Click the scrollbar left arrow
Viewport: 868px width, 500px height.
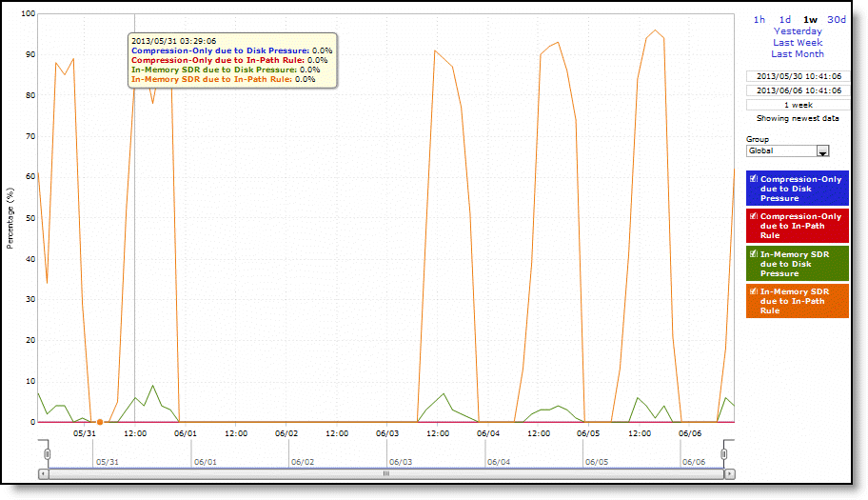[43, 472]
